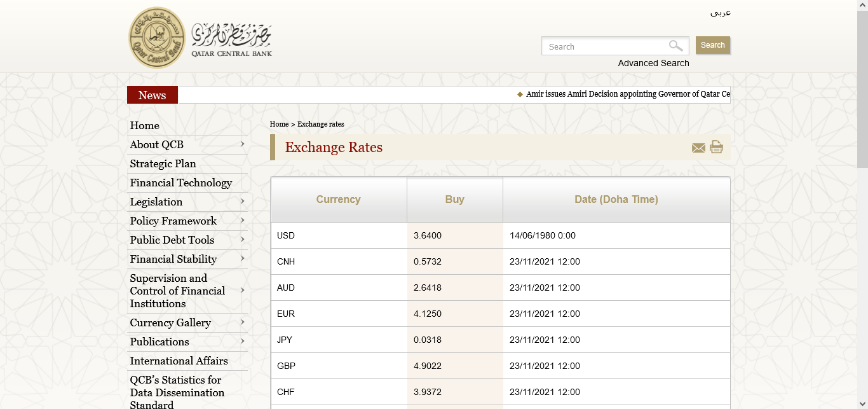
Task: Expand the Legislation submenu arrow
Action: [242, 202]
